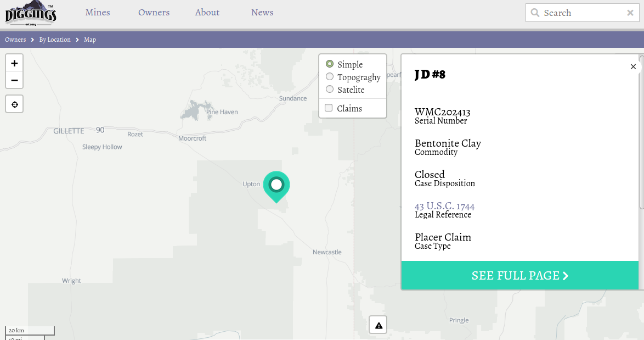Open the About menu
Image resolution: width=644 pixels, height=340 pixels.
coord(207,12)
